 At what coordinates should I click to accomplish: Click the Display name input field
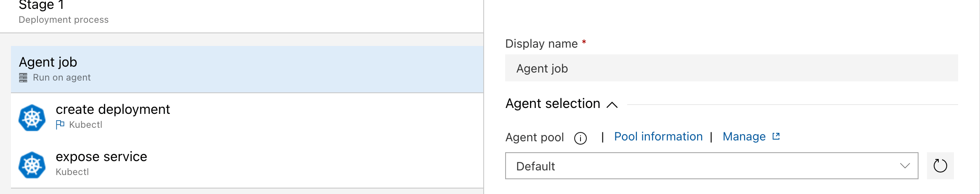731,68
